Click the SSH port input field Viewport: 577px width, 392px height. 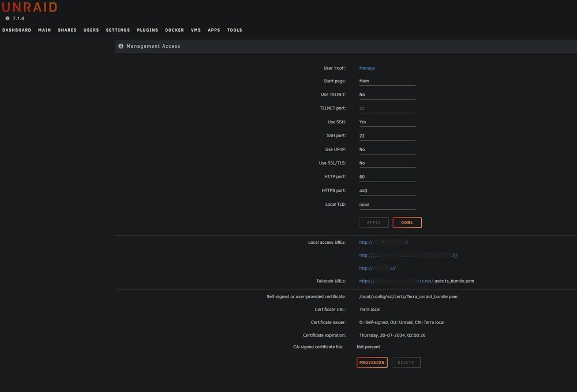(x=387, y=136)
